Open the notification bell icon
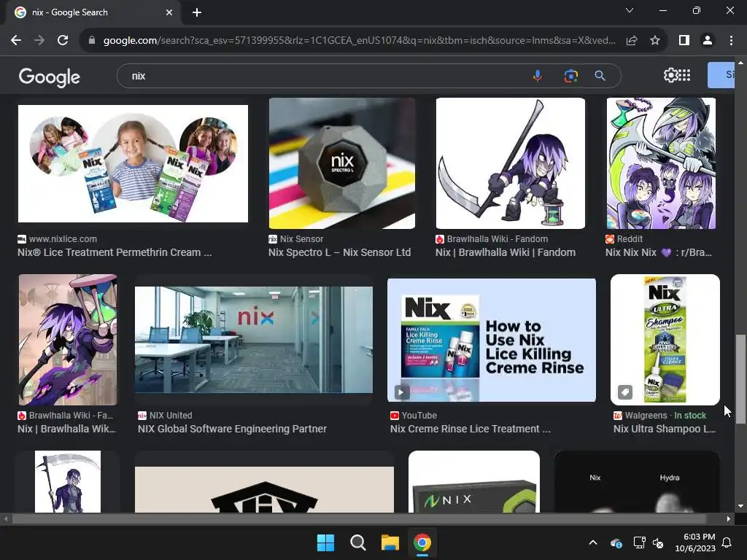 727,542
